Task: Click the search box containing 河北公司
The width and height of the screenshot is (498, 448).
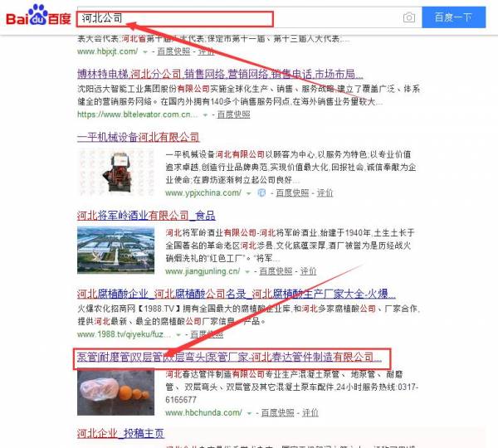Action: click(241, 17)
